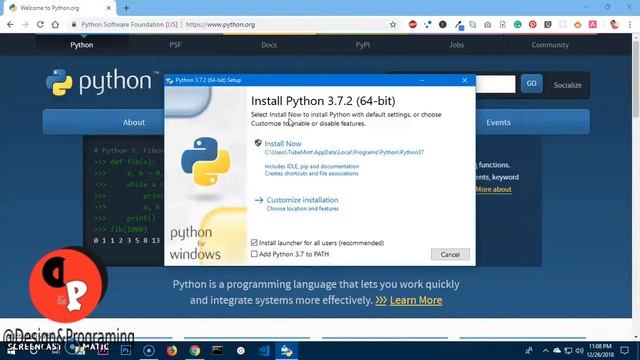Click the network icon in system tray

click(568, 351)
